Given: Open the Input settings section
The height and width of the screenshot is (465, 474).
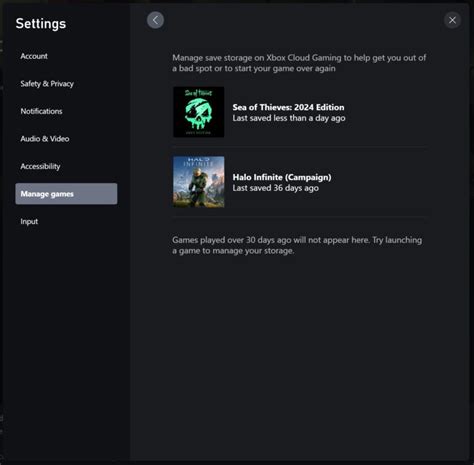Looking at the screenshot, I should pos(29,221).
